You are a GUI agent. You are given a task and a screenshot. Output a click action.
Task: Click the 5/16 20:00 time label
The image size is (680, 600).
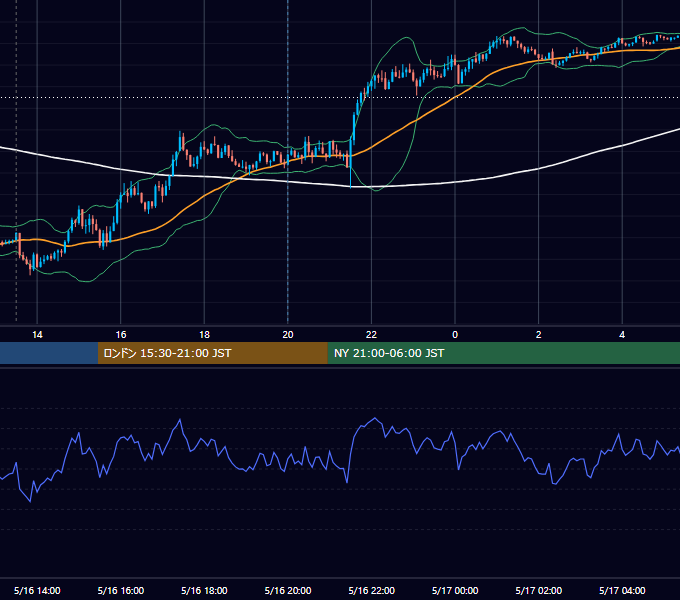(288, 590)
